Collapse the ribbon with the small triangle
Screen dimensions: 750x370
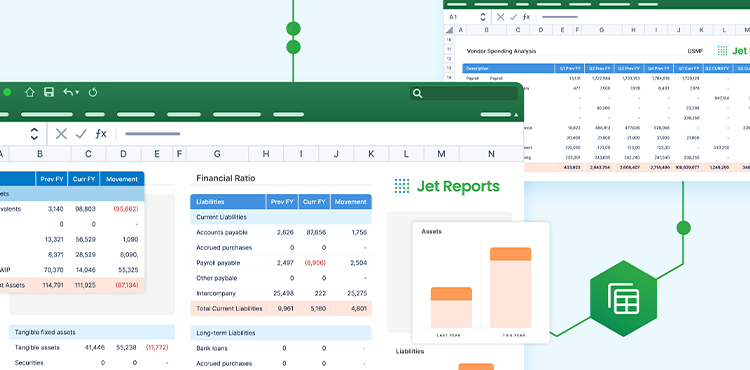pos(516,115)
